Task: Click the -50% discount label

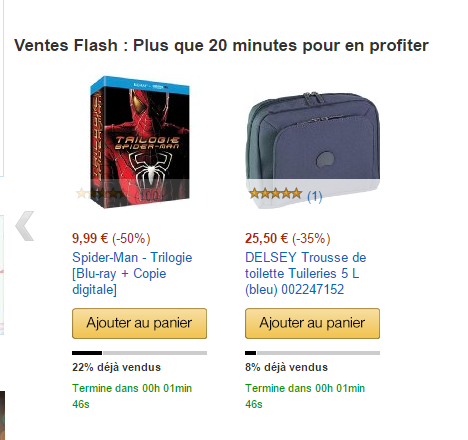Action: [x=131, y=238]
